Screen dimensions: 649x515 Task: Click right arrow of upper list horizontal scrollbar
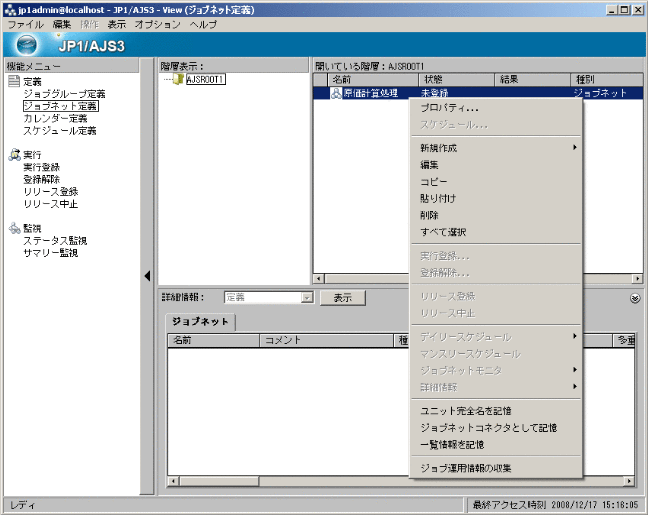click(638, 279)
